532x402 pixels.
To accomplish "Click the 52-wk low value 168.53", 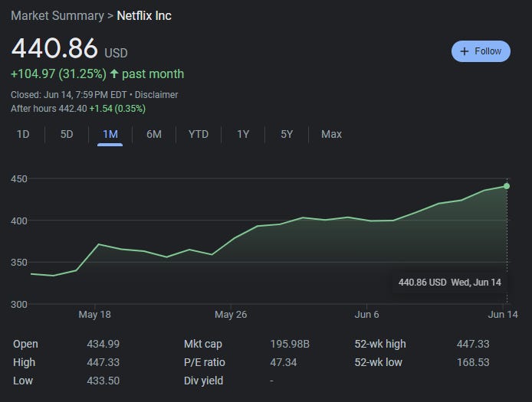I will (473, 362).
